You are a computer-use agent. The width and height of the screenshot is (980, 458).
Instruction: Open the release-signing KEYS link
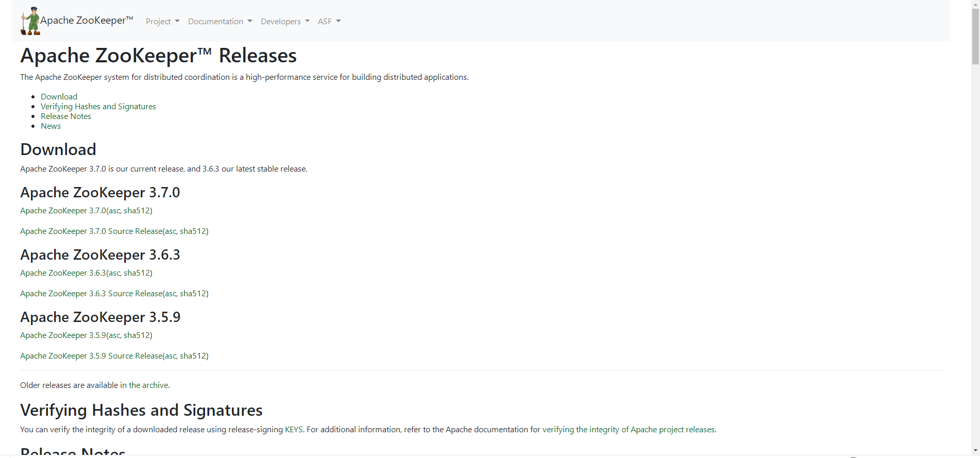(294, 430)
